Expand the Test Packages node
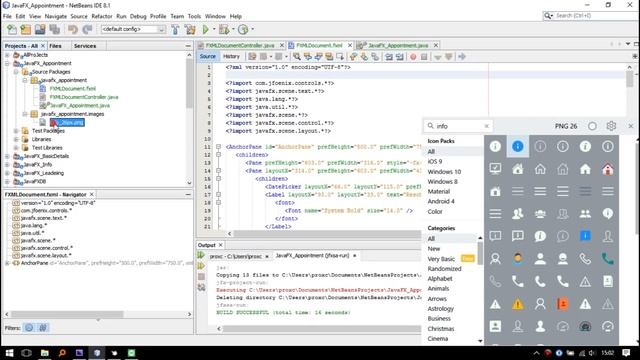This screenshot has height=360, width=640. 16,131
